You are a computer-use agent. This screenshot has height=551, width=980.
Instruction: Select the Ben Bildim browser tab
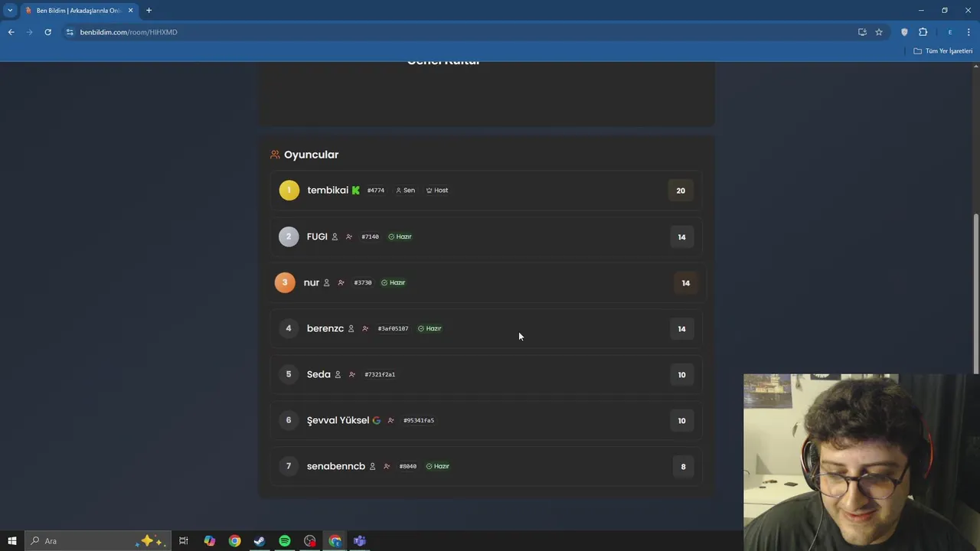[80, 11]
